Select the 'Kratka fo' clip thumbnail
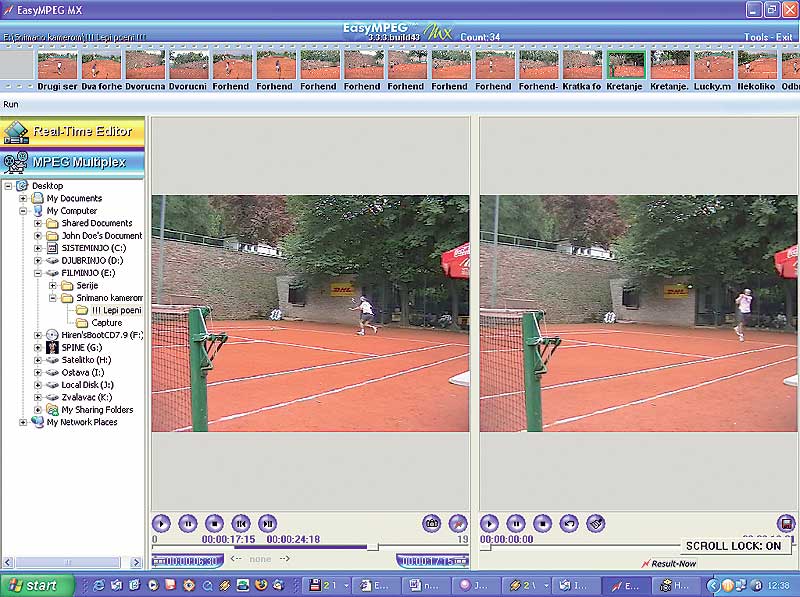Screen dimensions: 800x597 click(582, 65)
